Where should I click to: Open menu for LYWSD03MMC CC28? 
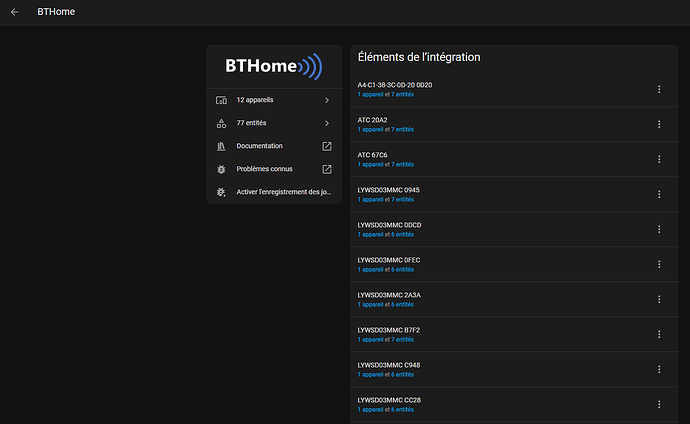(x=659, y=405)
